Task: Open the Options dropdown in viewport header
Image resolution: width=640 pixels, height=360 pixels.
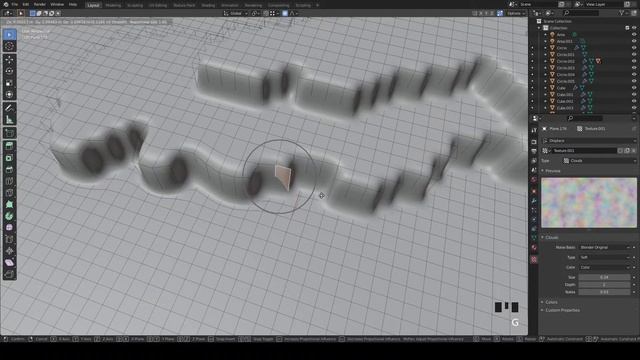Action: 516,13
